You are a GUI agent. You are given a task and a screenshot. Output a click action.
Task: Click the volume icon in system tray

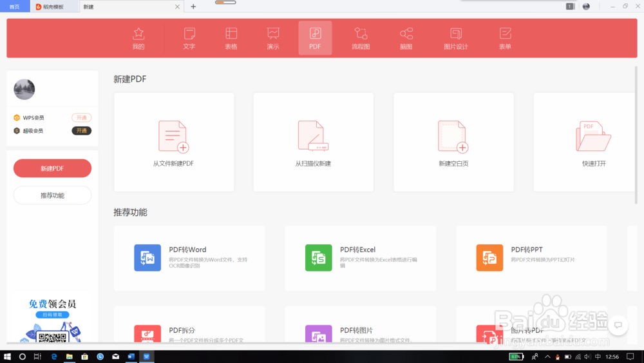click(x=588, y=357)
